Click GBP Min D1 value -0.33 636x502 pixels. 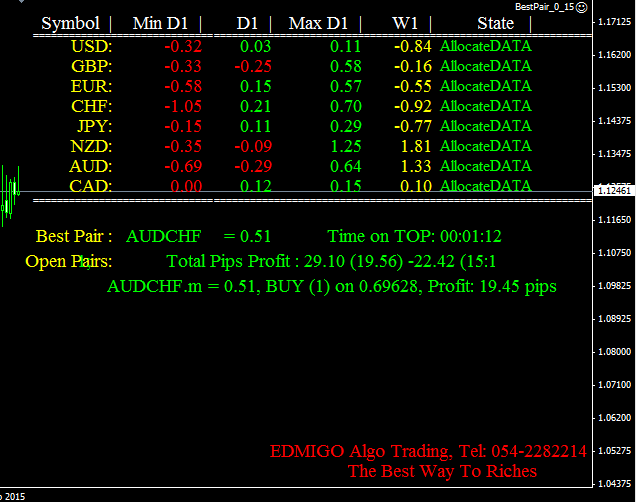[183, 66]
